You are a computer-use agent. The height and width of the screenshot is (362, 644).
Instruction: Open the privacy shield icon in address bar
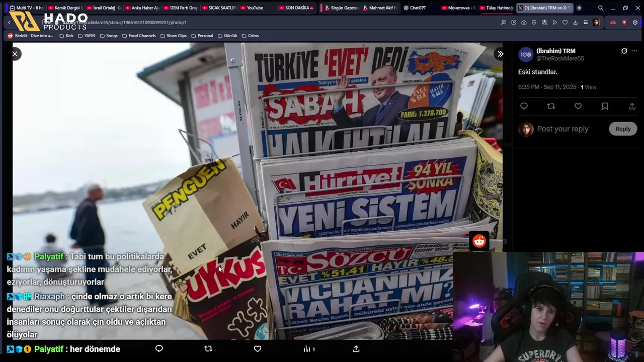click(x=534, y=22)
